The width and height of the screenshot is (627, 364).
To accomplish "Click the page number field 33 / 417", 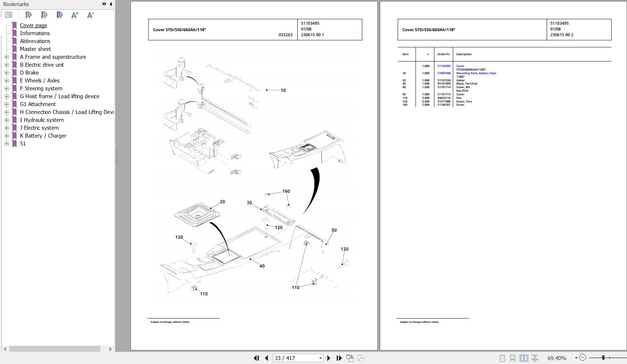I will point(296,358).
